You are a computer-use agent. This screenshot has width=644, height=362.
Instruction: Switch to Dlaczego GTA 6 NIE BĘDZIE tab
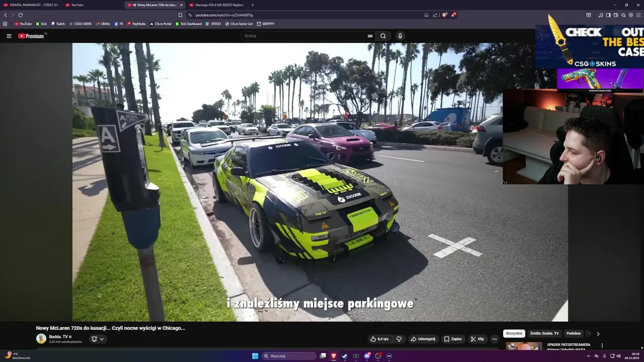pos(216,5)
